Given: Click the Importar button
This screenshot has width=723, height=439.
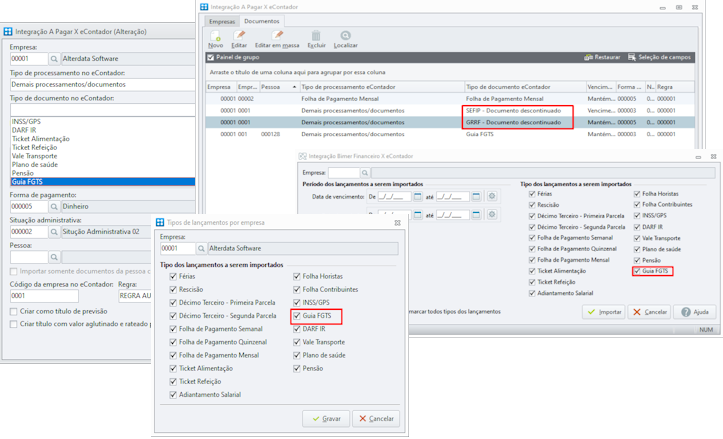Looking at the screenshot, I should tap(604, 312).
